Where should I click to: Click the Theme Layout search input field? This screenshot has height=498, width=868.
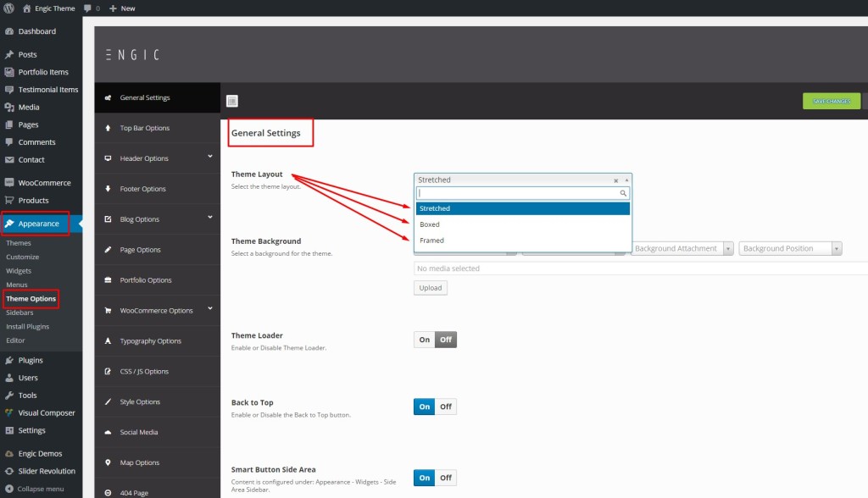(517, 193)
